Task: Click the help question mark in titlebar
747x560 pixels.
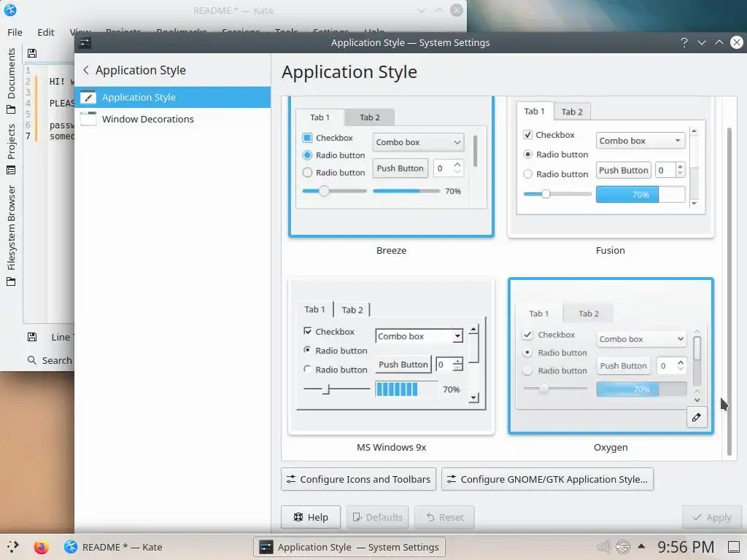Action: click(x=684, y=43)
